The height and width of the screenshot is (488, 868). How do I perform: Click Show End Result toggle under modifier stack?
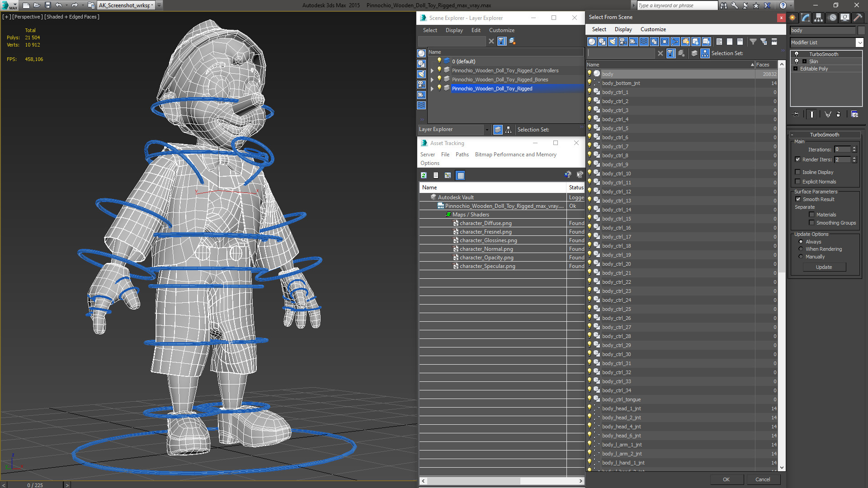812,114
